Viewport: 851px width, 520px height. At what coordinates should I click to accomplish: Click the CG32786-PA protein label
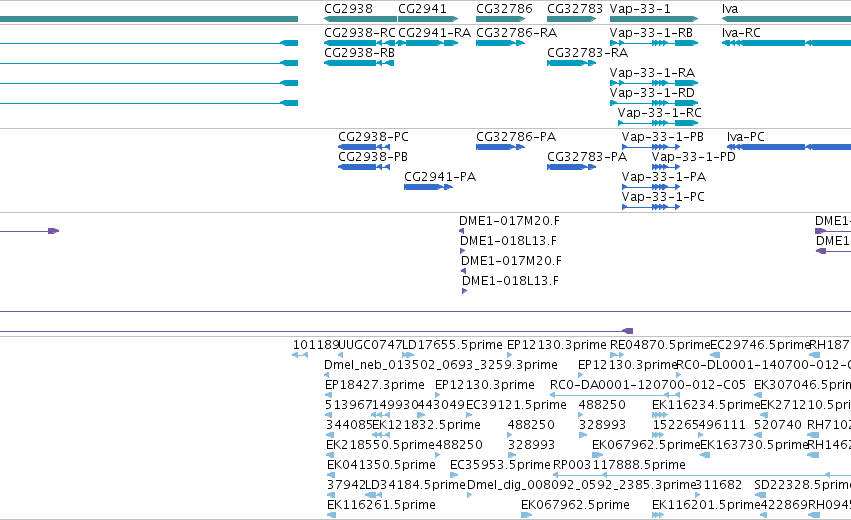point(516,137)
